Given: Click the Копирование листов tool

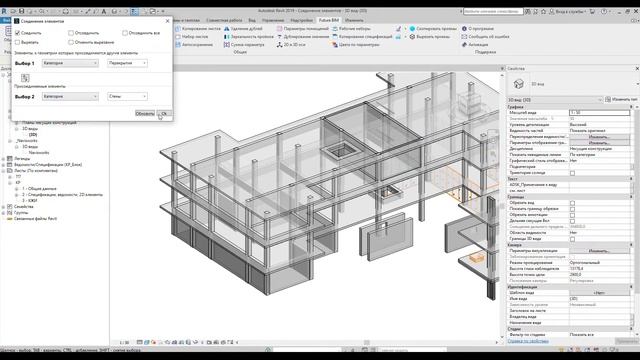Looking at the screenshot, I should (198, 29).
